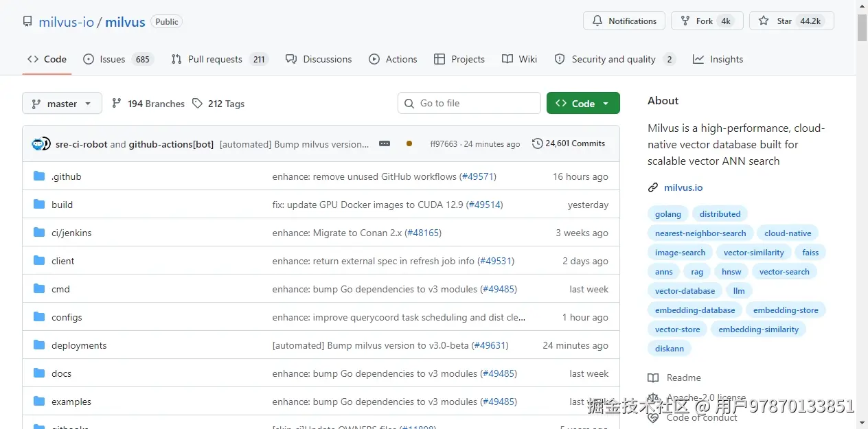Click the ci/jenkins folder icon
The width and height of the screenshot is (868, 429).
39,233
